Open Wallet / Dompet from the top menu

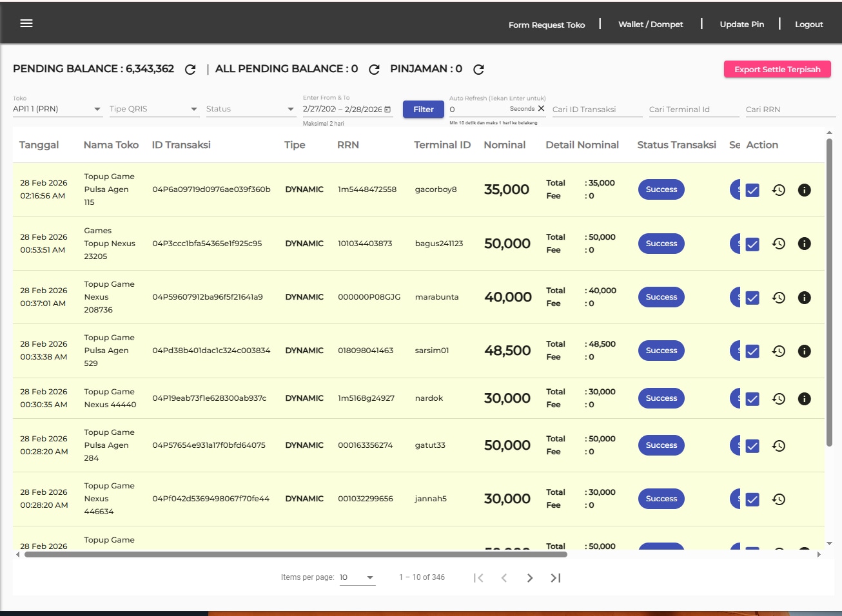pyautogui.click(x=651, y=24)
